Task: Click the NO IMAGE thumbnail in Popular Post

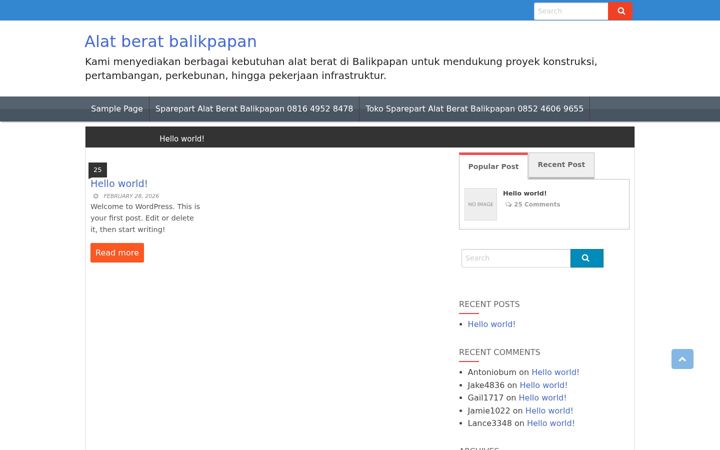Action: click(x=480, y=204)
